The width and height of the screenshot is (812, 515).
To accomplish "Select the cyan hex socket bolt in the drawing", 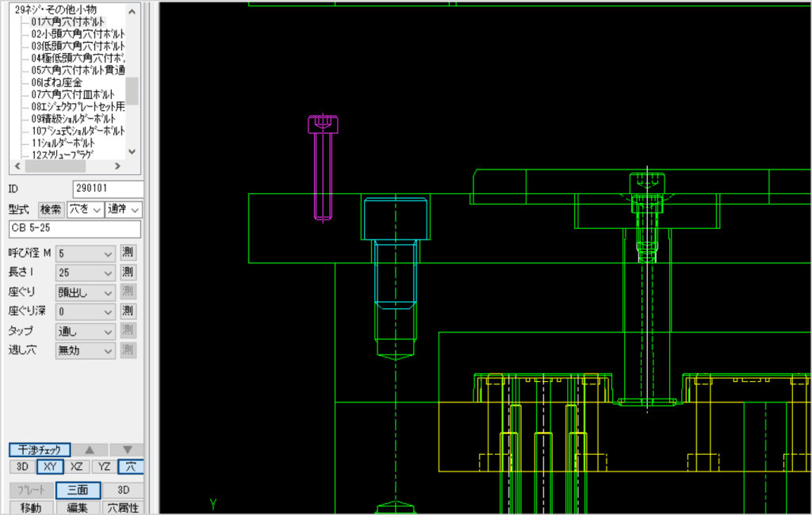I will [396, 254].
